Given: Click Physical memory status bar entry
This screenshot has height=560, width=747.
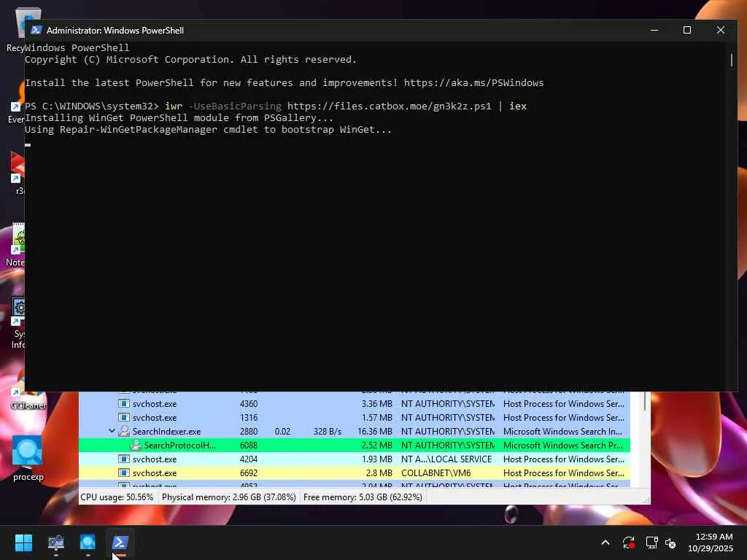Looking at the screenshot, I should [228, 497].
